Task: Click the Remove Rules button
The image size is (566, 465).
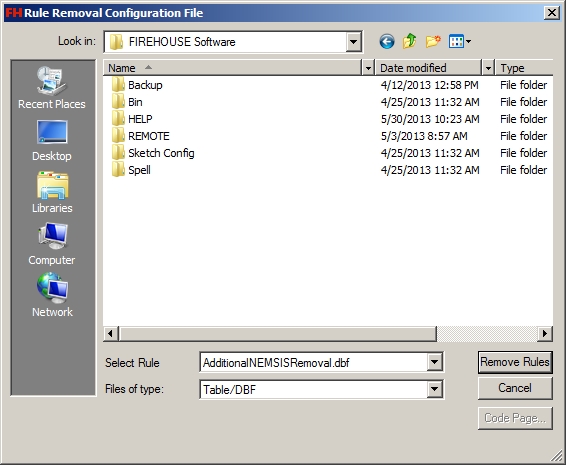Action: (x=515, y=362)
